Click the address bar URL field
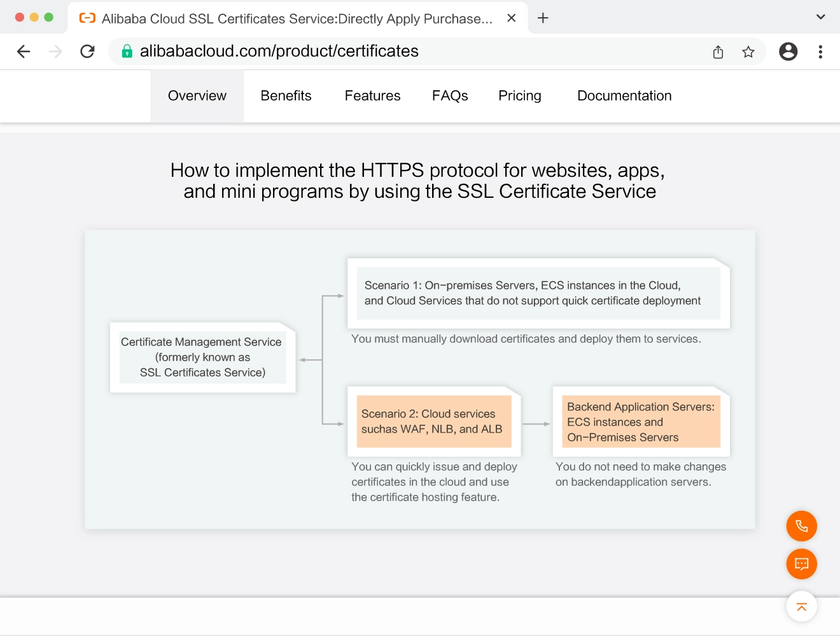Image resolution: width=840 pixels, height=636 pixels. click(x=407, y=52)
